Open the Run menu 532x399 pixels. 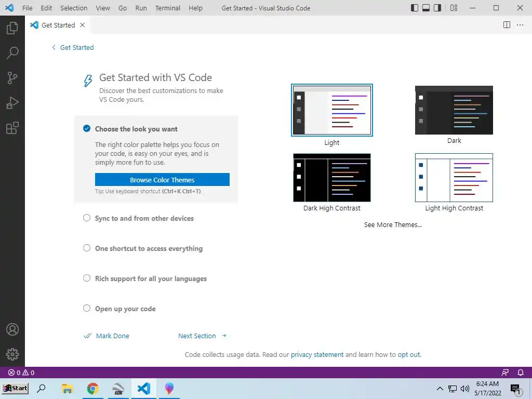(141, 8)
